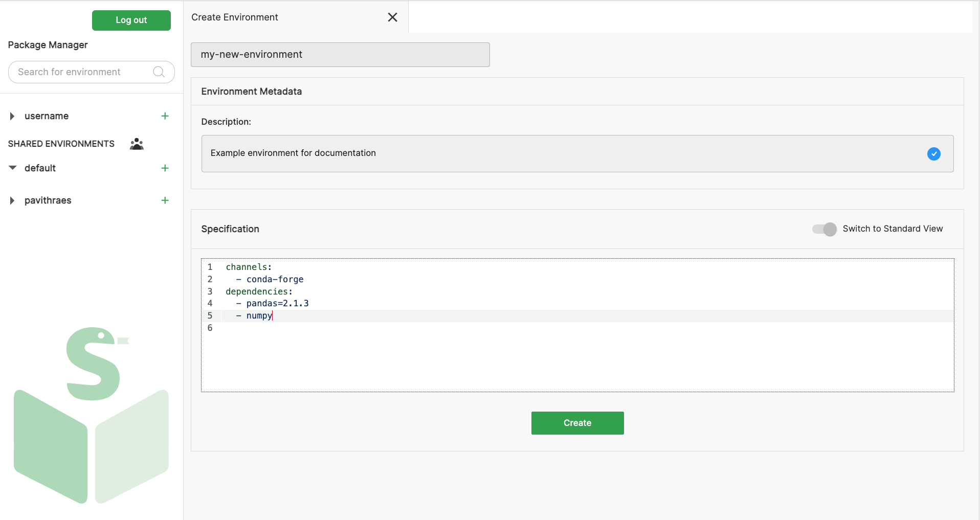The image size is (980, 520).
Task: Focus the Search for environment box
Action: click(82, 72)
